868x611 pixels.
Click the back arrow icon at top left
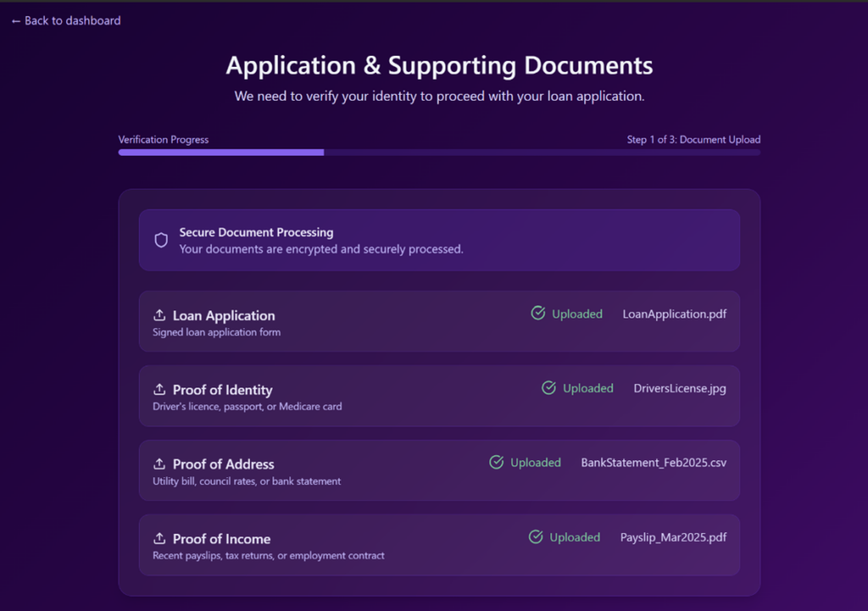[x=14, y=20]
